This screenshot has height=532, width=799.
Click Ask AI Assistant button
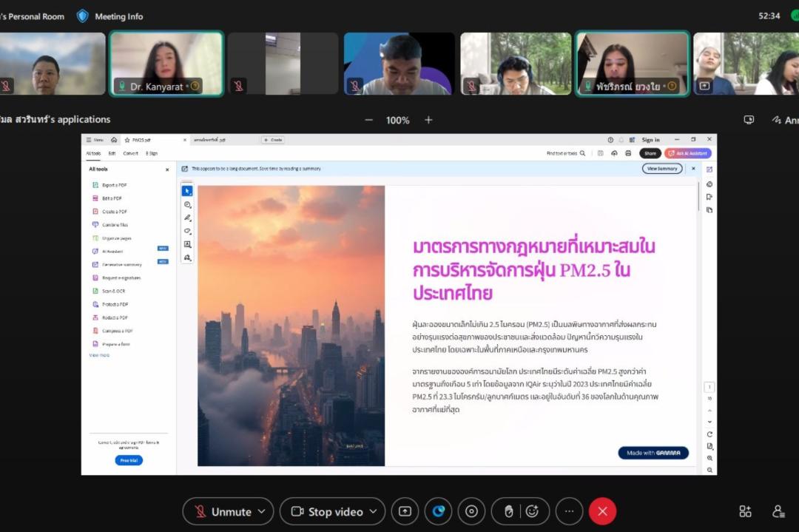tap(688, 153)
